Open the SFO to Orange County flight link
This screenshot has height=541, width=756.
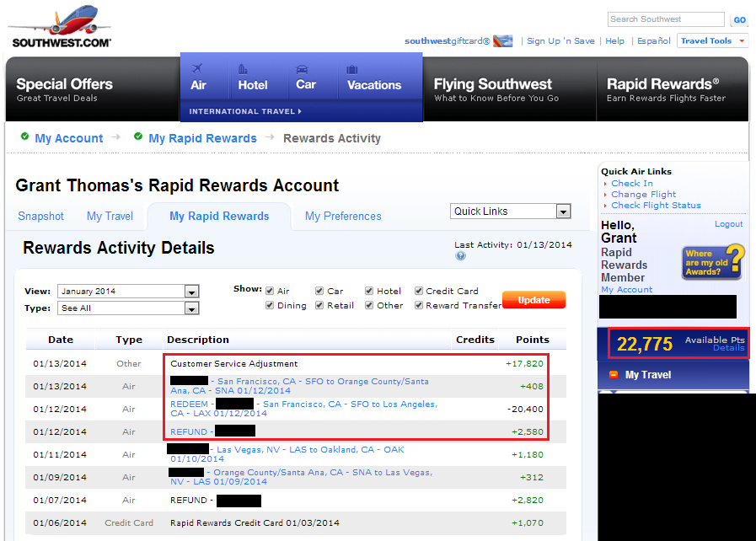point(299,386)
